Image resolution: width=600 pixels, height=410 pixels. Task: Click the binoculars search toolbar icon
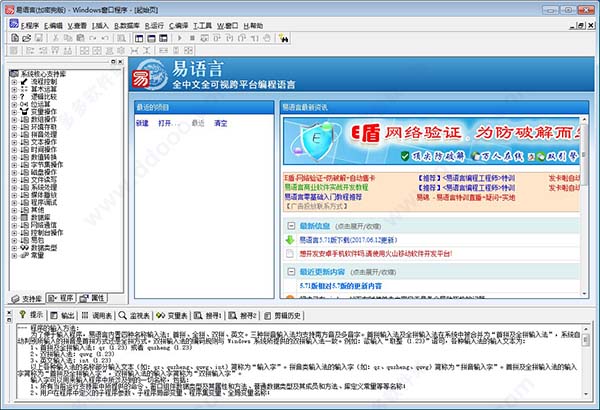pos(284,38)
